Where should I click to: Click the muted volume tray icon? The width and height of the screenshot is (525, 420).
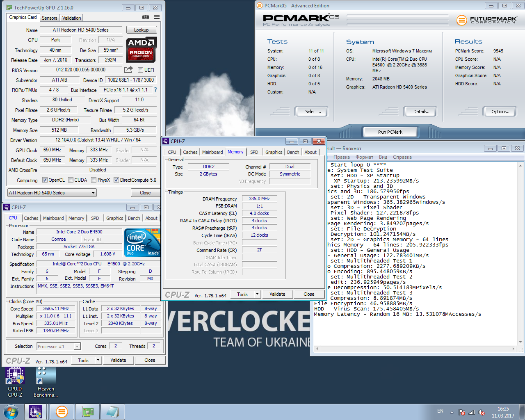[x=482, y=412]
